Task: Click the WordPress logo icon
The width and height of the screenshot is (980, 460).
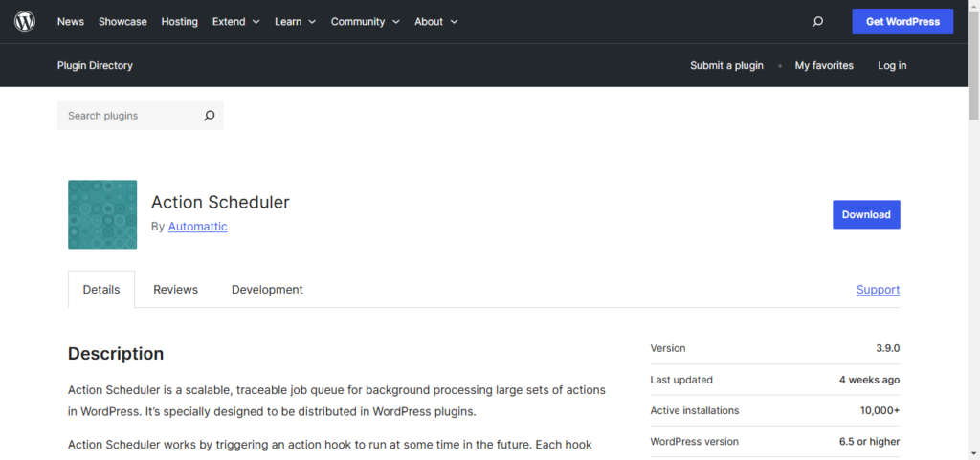Action: [x=25, y=21]
